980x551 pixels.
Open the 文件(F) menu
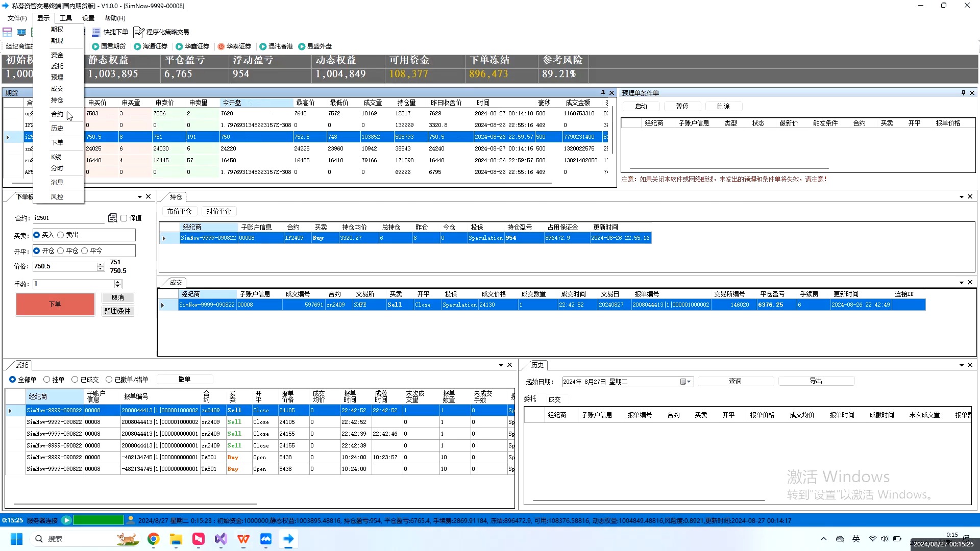click(x=17, y=18)
